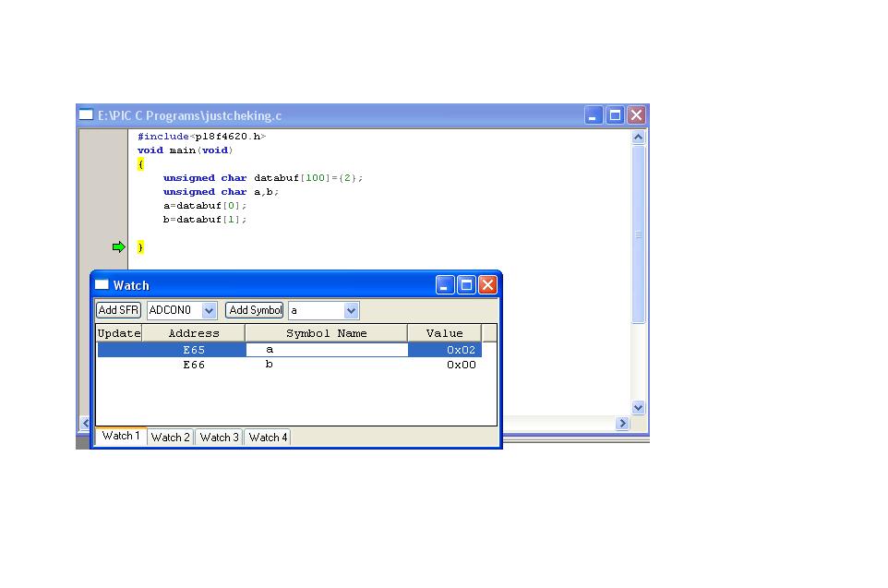Click the 'b=databuf[1];' line
The height and width of the screenshot is (588, 888).
[x=204, y=219]
